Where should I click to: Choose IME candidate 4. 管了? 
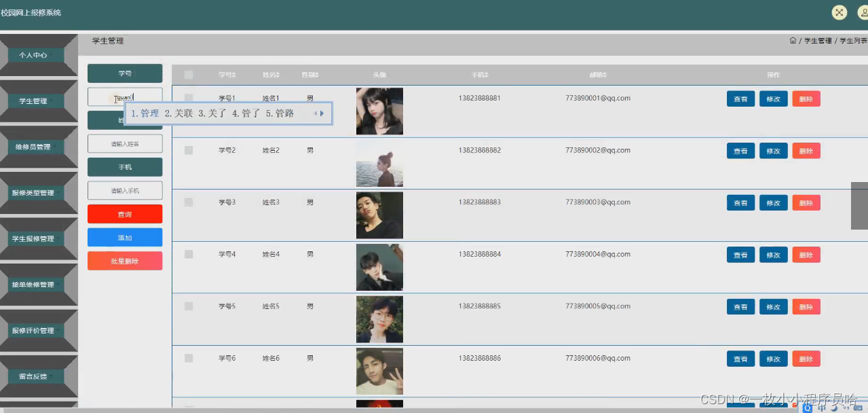[246, 113]
